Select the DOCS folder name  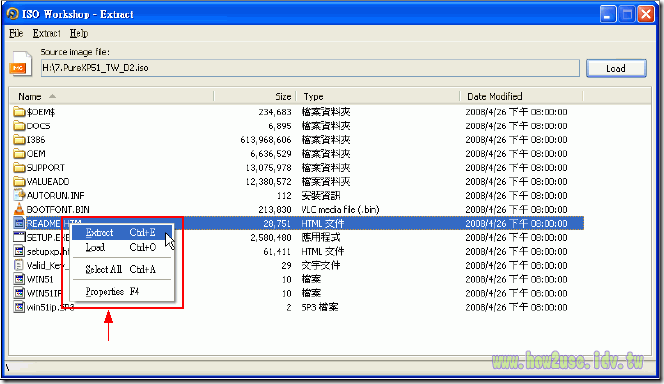click(38, 126)
